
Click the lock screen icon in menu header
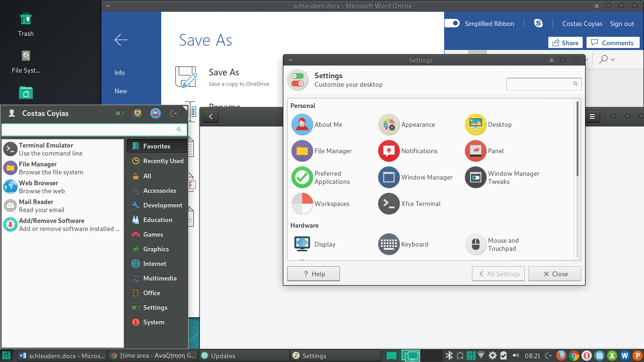tap(138, 113)
